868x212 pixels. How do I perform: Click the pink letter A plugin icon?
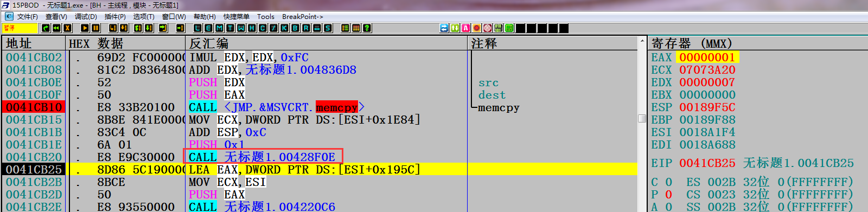466,28
